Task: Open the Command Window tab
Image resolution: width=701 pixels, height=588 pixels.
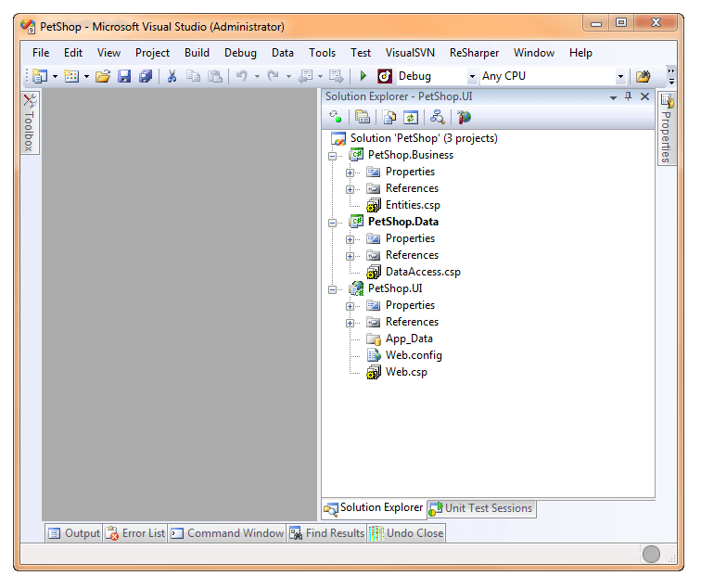Action: point(227,533)
